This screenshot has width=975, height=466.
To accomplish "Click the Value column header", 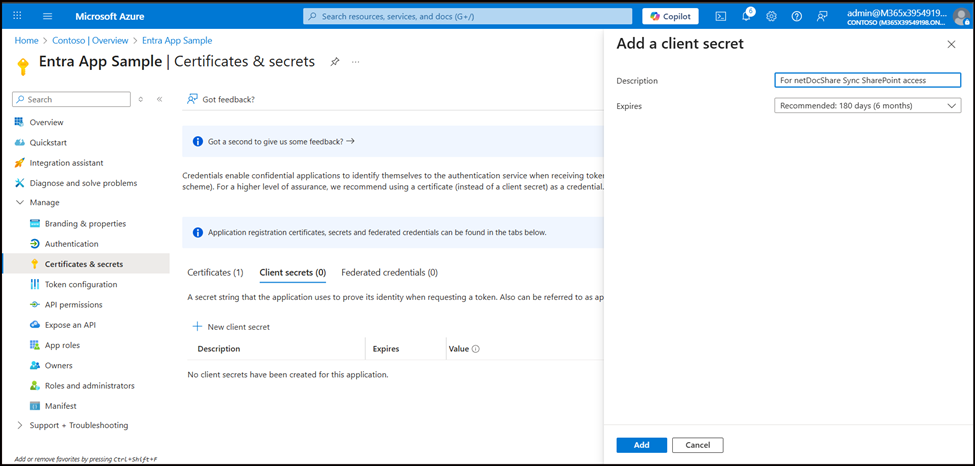I will 458,349.
